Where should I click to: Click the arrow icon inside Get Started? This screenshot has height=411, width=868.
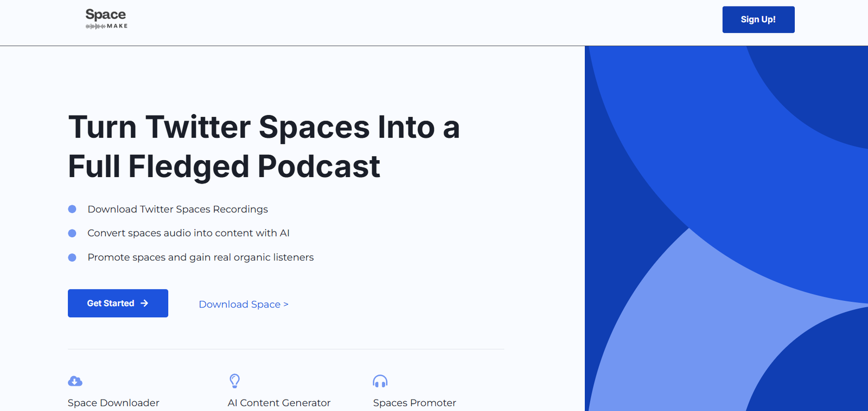144,303
